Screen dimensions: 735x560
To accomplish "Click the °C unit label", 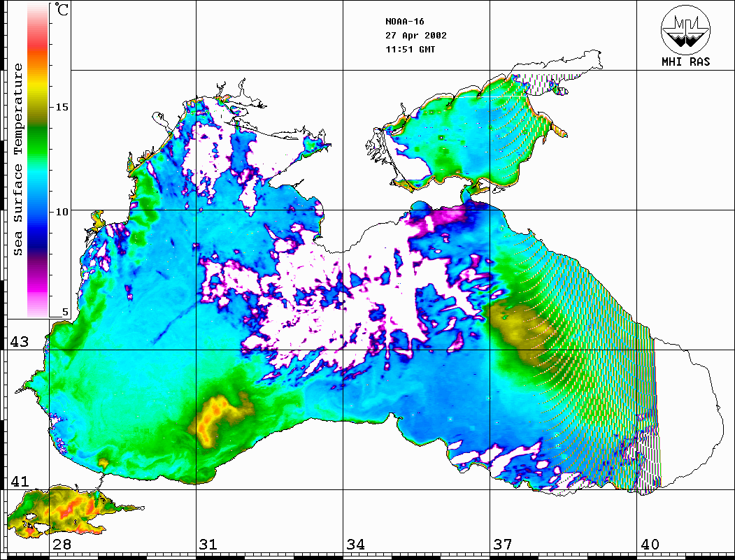I will [x=62, y=9].
